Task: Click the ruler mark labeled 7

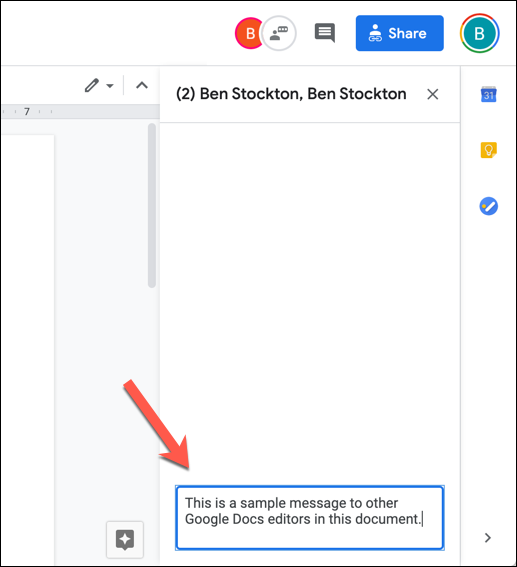Action: click(27, 111)
